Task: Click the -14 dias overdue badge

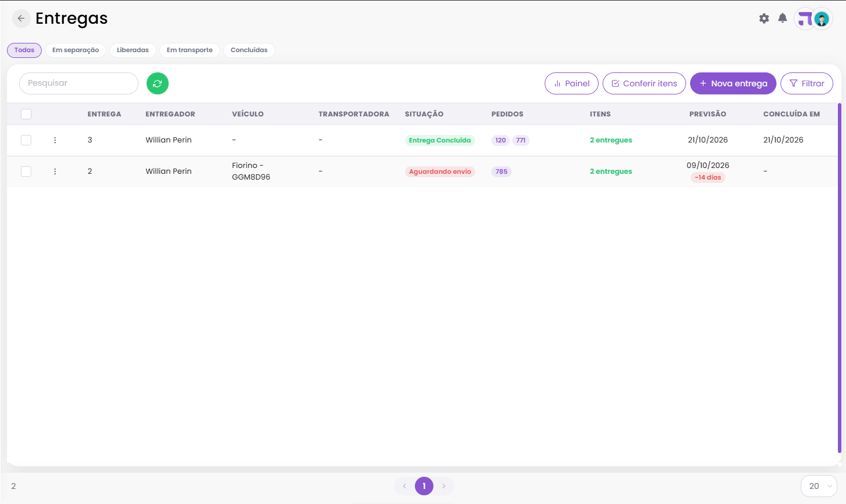Action: pyautogui.click(x=708, y=178)
